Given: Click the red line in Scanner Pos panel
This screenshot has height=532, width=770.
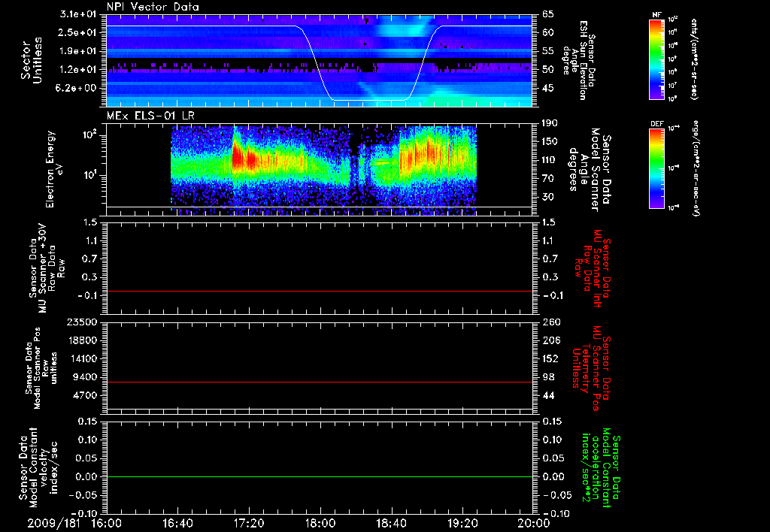Looking at the screenshot, I should coord(319,382).
